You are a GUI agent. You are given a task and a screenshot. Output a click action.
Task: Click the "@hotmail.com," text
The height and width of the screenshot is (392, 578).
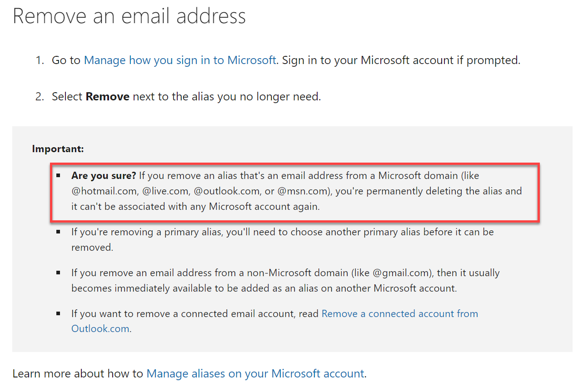point(105,191)
